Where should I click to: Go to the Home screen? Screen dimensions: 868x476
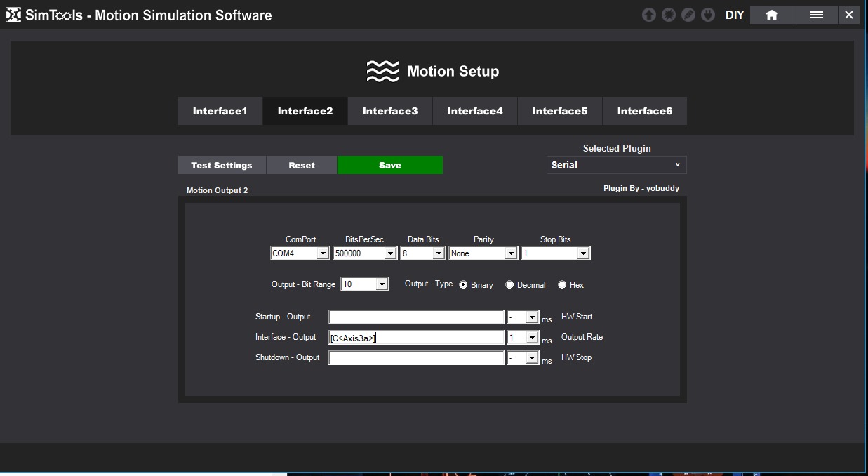772,15
